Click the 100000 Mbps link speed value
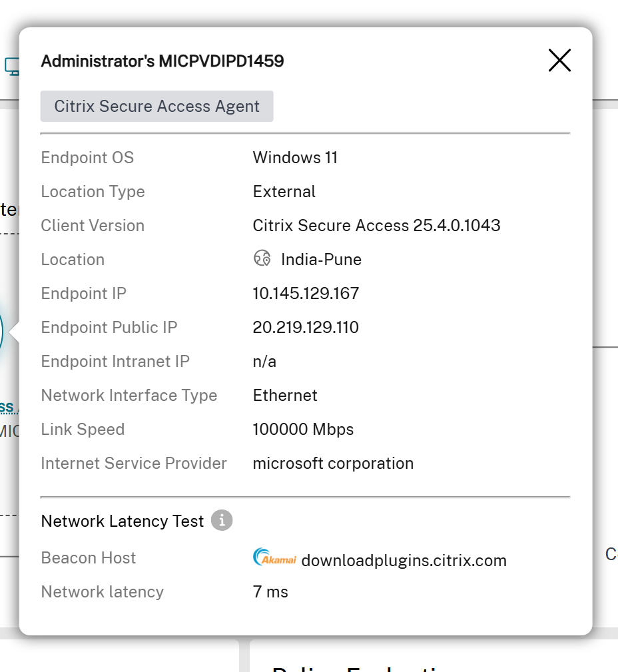618x672 pixels. [x=303, y=429]
